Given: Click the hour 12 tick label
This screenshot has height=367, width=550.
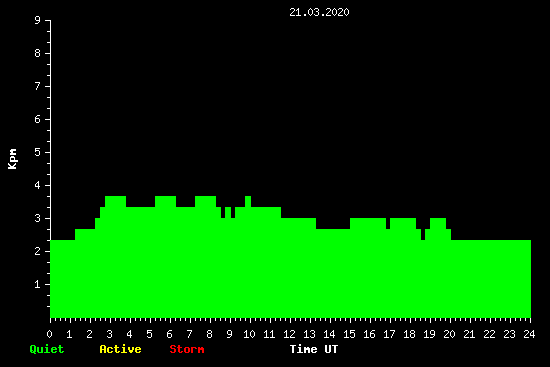Looking at the screenshot, I should (289, 334).
